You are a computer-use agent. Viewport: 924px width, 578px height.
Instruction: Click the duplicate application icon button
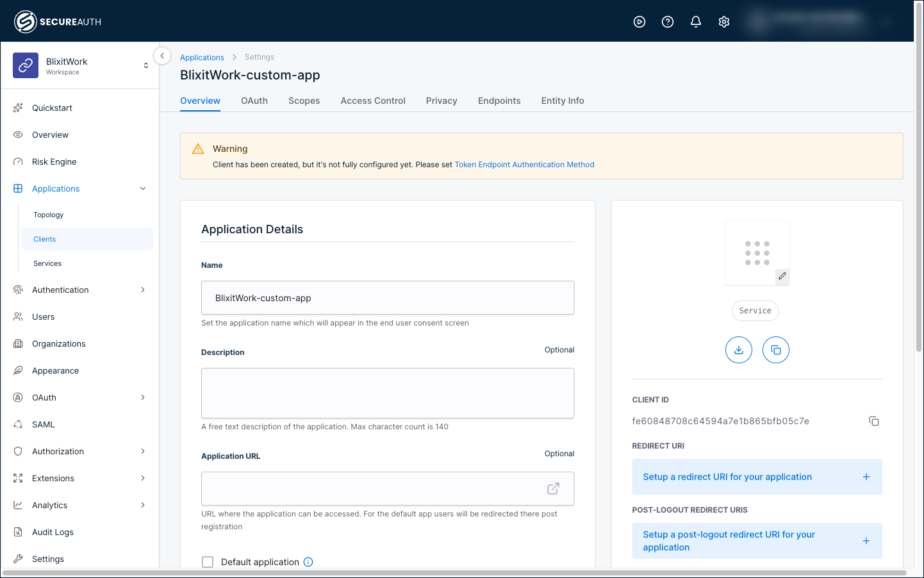(x=776, y=350)
